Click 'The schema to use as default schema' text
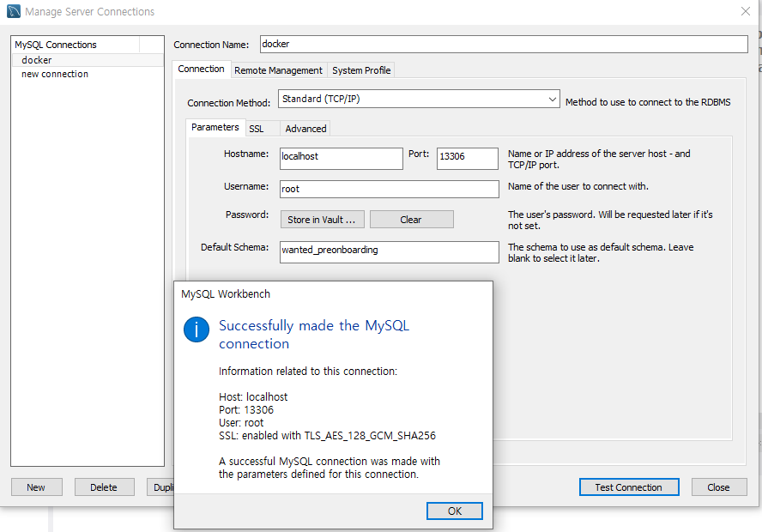Viewport: 762px width, 532px height. pyautogui.click(x=601, y=252)
